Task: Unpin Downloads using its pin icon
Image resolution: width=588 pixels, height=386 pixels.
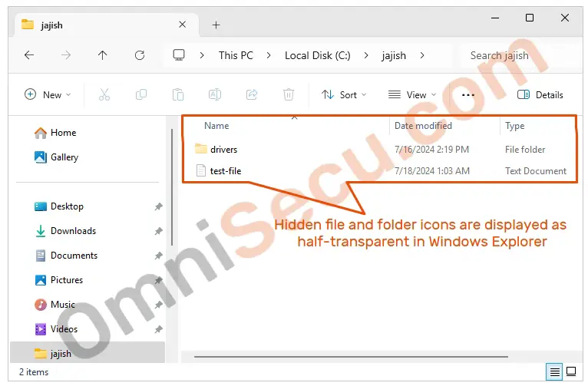Action: pos(159,231)
